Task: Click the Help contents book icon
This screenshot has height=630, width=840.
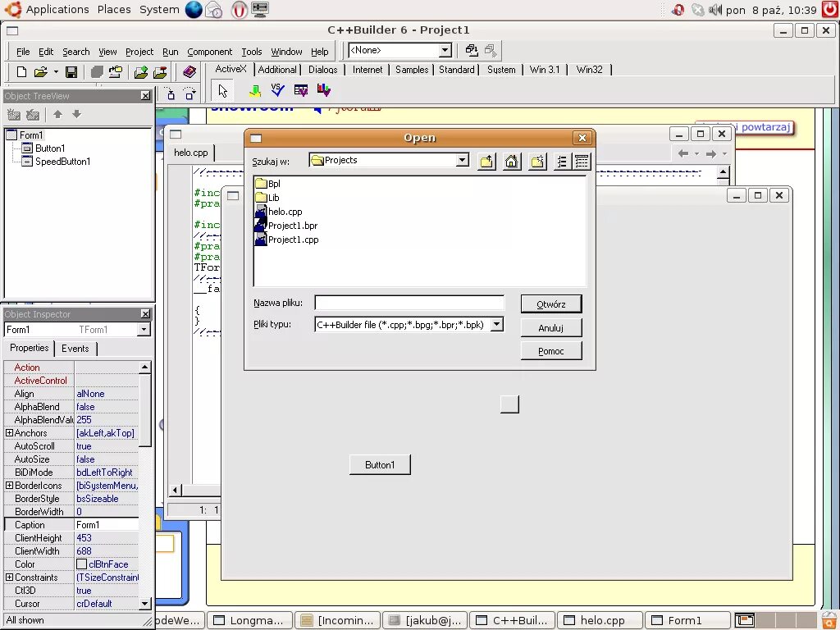Action: [189, 72]
